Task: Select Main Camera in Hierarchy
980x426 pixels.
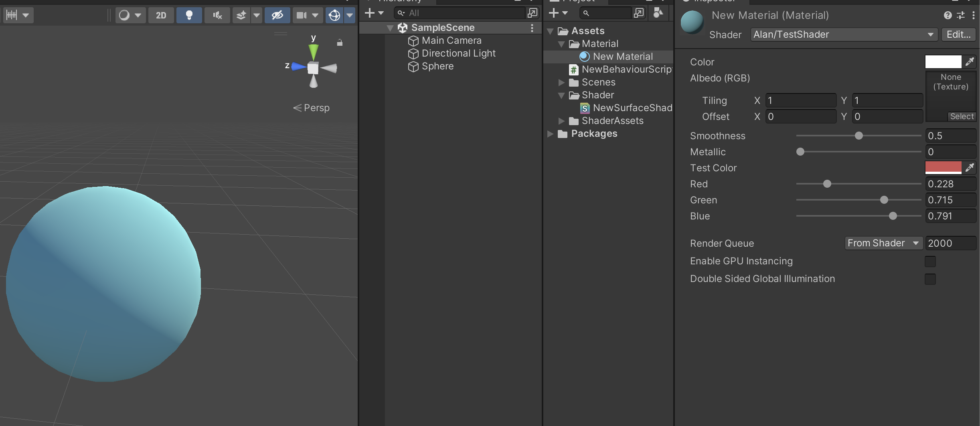Action: (x=452, y=41)
